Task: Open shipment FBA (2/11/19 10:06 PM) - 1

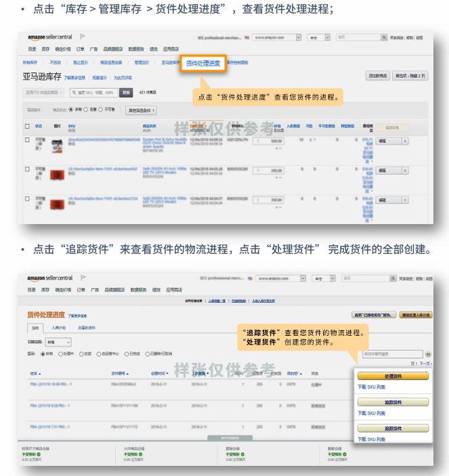Action: pos(51,385)
